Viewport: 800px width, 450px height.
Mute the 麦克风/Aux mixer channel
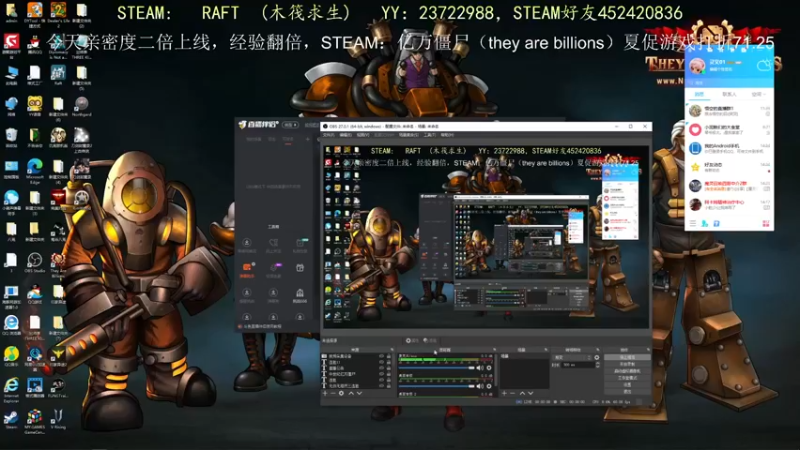480,368
